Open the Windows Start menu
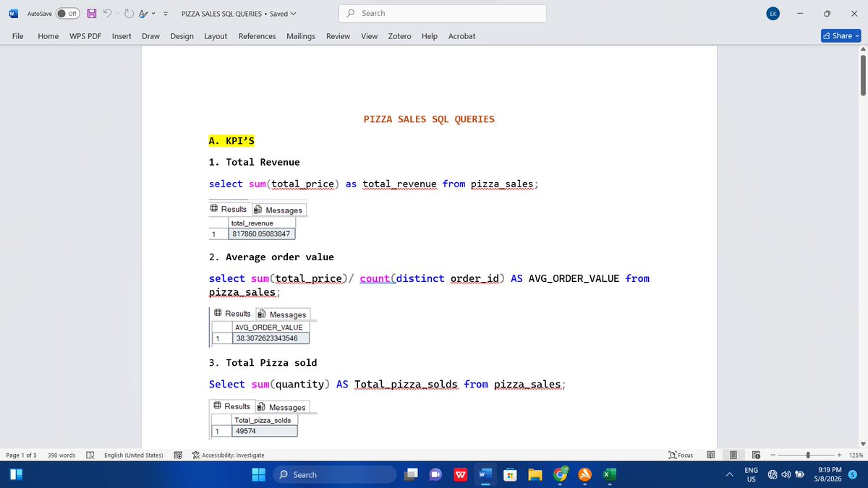868x488 pixels. click(259, 474)
